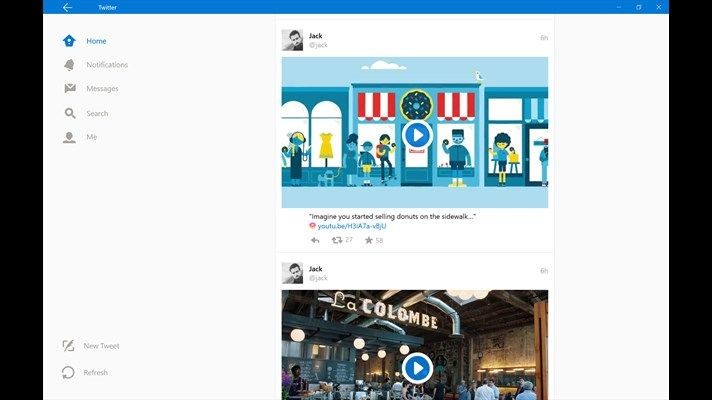Play the La Colombe video
The image size is (712, 400).
click(x=417, y=367)
